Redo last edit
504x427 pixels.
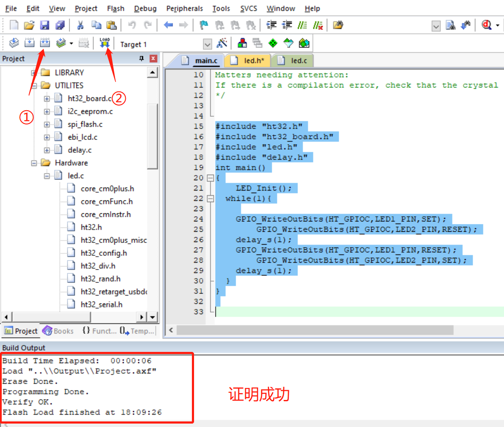click(x=148, y=25)
